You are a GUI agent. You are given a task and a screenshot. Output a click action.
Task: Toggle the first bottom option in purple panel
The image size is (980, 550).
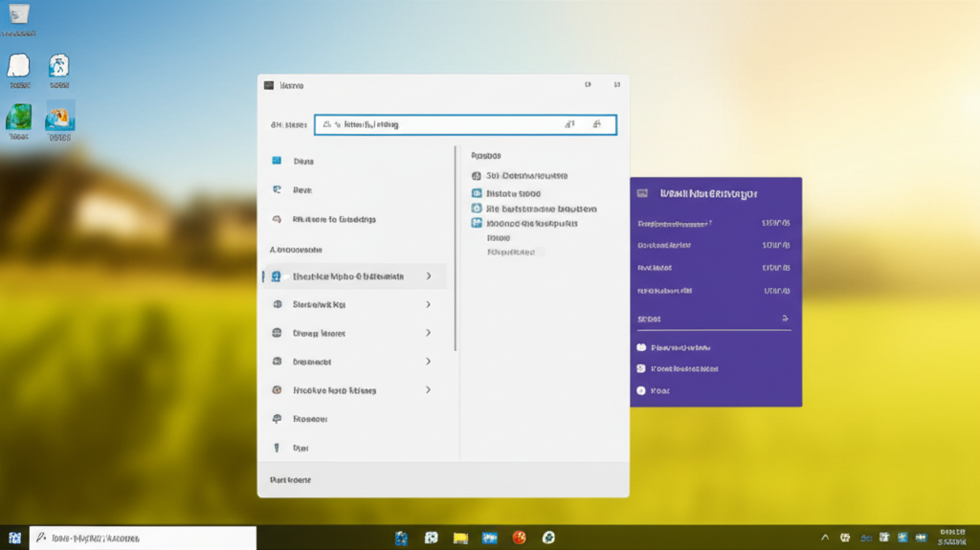(641, 348)
